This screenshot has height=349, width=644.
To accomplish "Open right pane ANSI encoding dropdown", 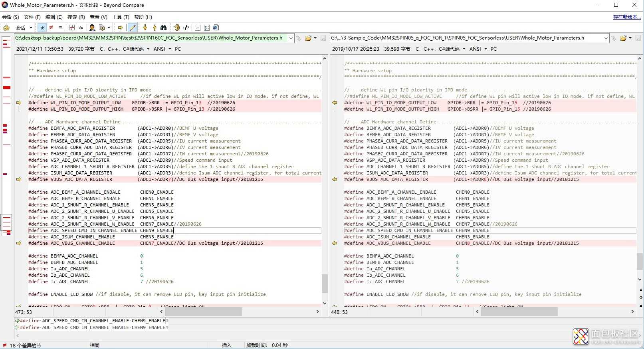I will pos(478,49).
